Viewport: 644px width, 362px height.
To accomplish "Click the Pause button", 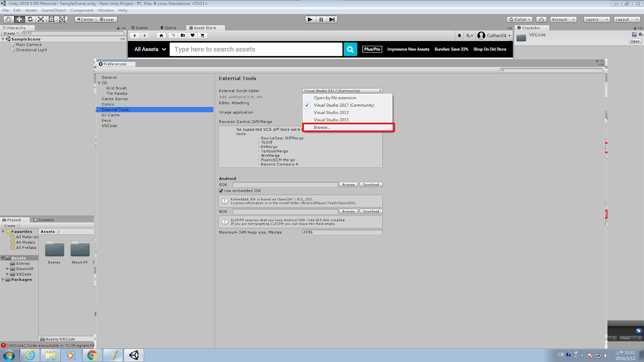I will pos(321,19).
